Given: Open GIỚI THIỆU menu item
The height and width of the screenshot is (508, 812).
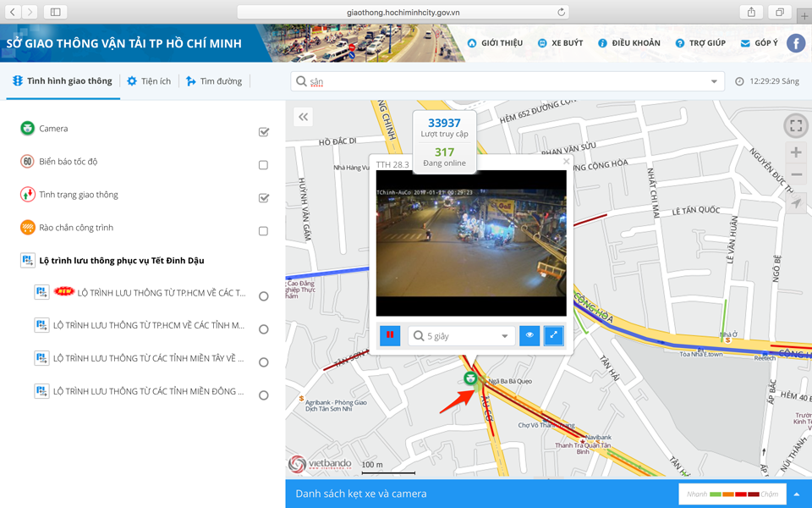Looking at the screenshot, I should tap(495, 43).
